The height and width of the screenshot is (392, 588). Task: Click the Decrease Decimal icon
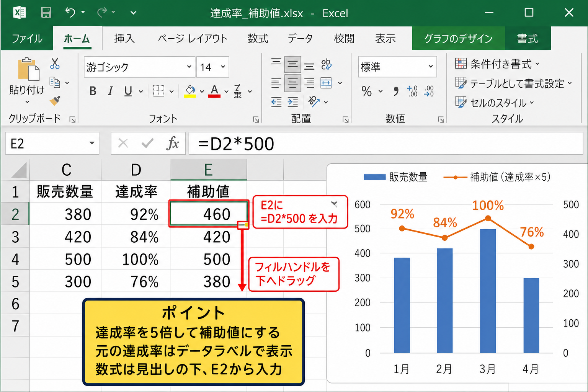point(429,91)
